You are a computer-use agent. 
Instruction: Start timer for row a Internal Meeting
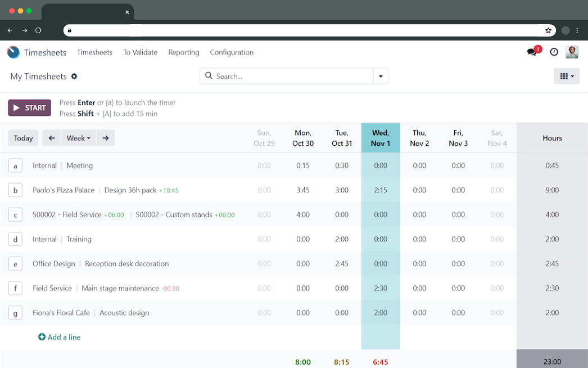[x=15, y=166]
